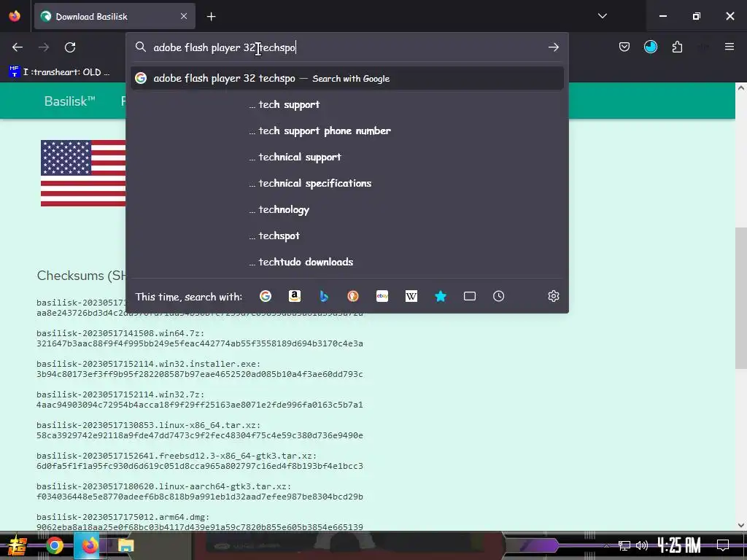
Task: Click basilisk-20230517130853.linux-x86_64.tar.xz filename text
Action: click(x=149, y=425)
